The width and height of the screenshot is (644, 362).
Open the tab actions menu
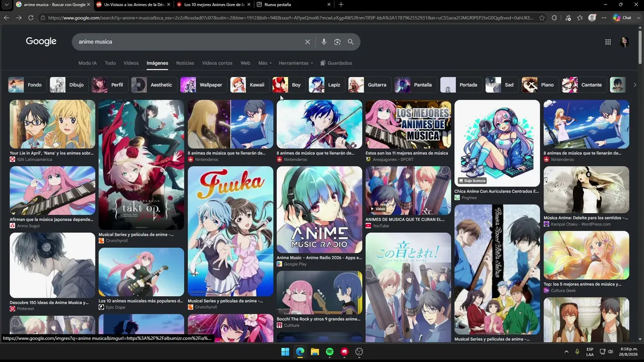click(x=7, y=5)
